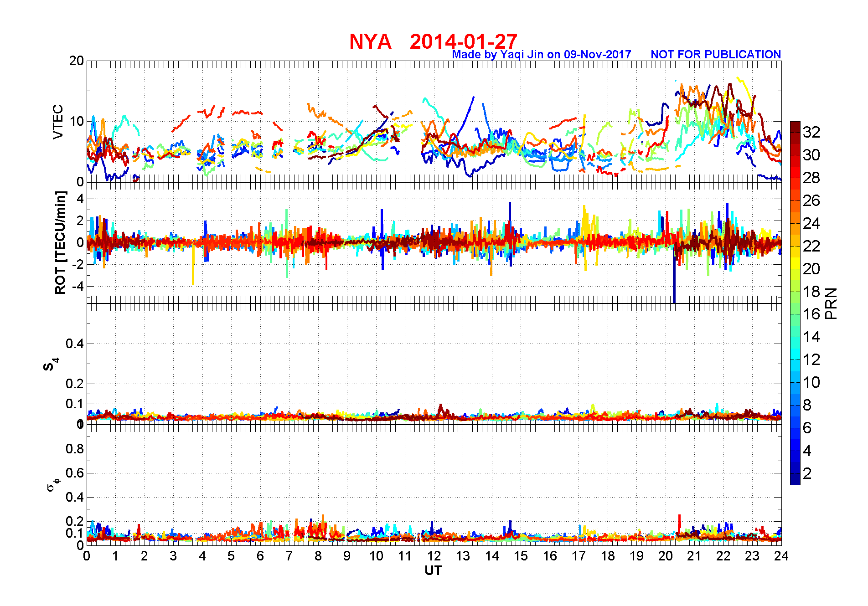Click the yellow band of the PRN colorbar
Screen dimensions: 868x606
795,263
